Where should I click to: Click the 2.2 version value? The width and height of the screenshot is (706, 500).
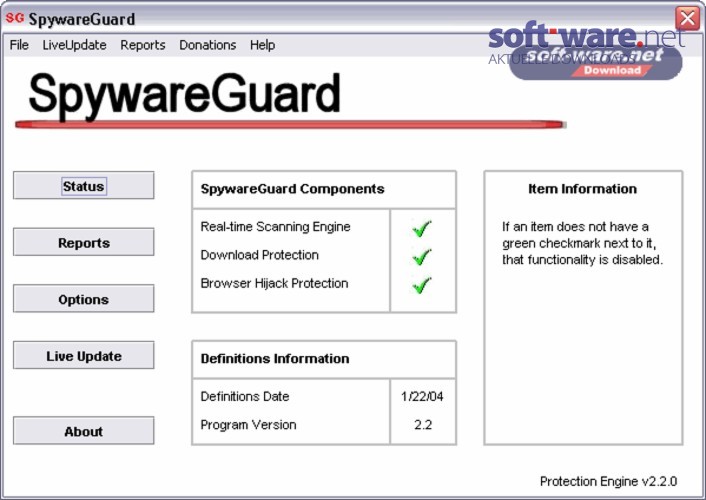click(423, 425)
